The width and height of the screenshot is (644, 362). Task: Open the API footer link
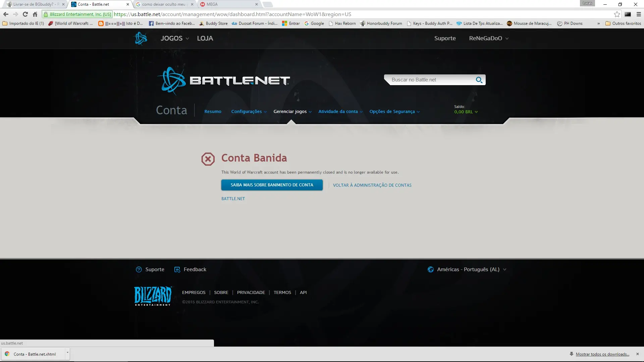tap(303, 293)
